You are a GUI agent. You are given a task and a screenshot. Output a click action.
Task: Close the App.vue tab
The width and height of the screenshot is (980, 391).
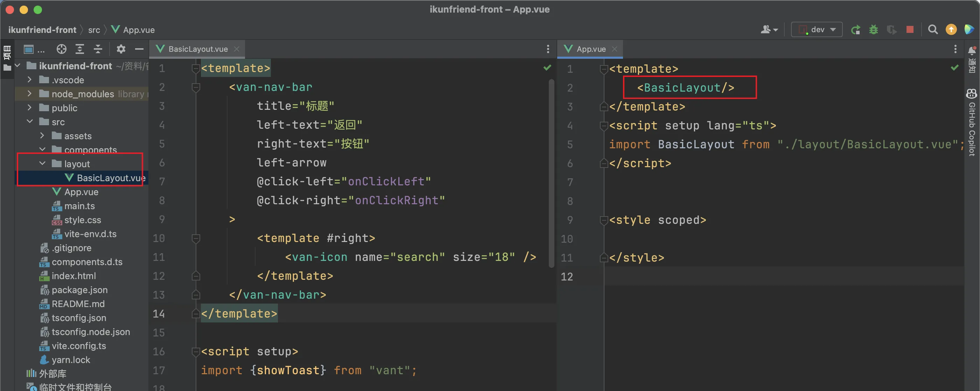coord(614,49)
